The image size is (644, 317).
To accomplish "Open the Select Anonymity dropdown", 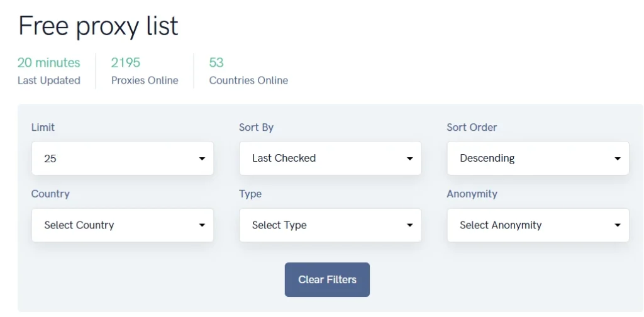I will [538, 225].
